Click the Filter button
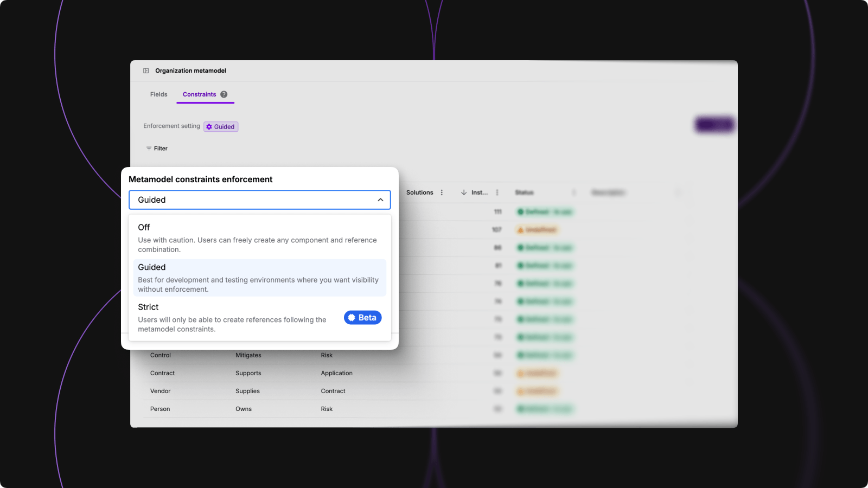This screenshot has height=488, width=868. pyautogui.click(x=157, y=149)
